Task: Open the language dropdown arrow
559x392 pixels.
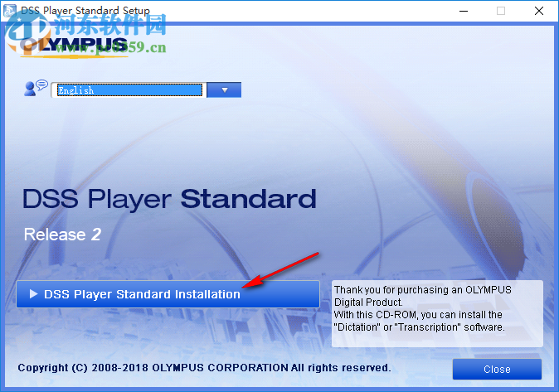Action: coord(224,90)
